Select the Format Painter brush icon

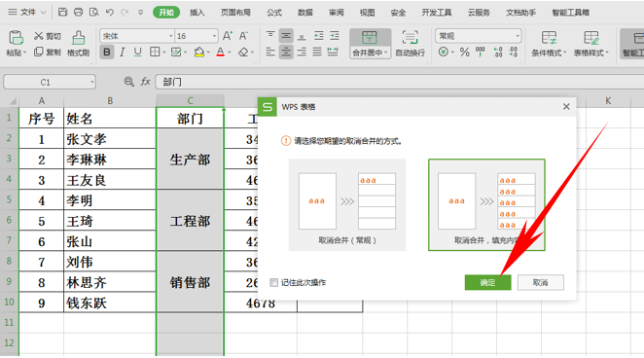click(x=78, y=38)
